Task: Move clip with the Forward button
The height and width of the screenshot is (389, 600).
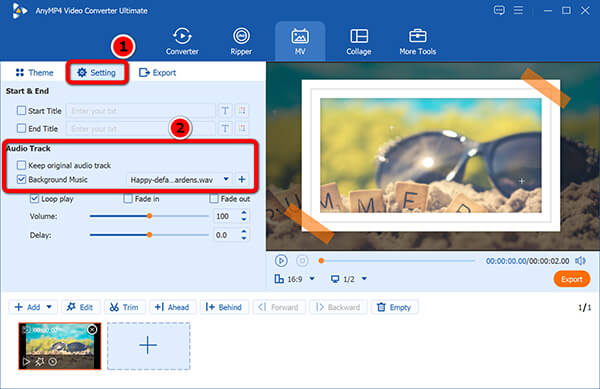Action: [x=279, y=307]
